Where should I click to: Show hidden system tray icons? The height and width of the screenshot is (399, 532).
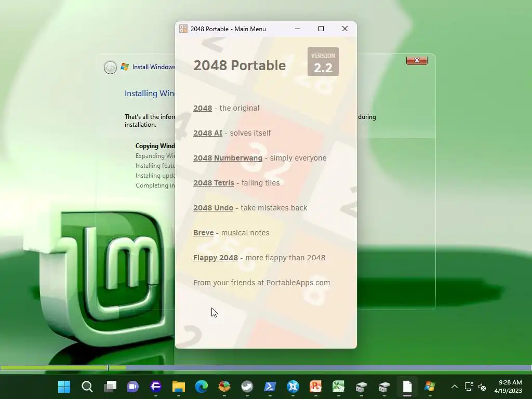click(x=455, y=387)
